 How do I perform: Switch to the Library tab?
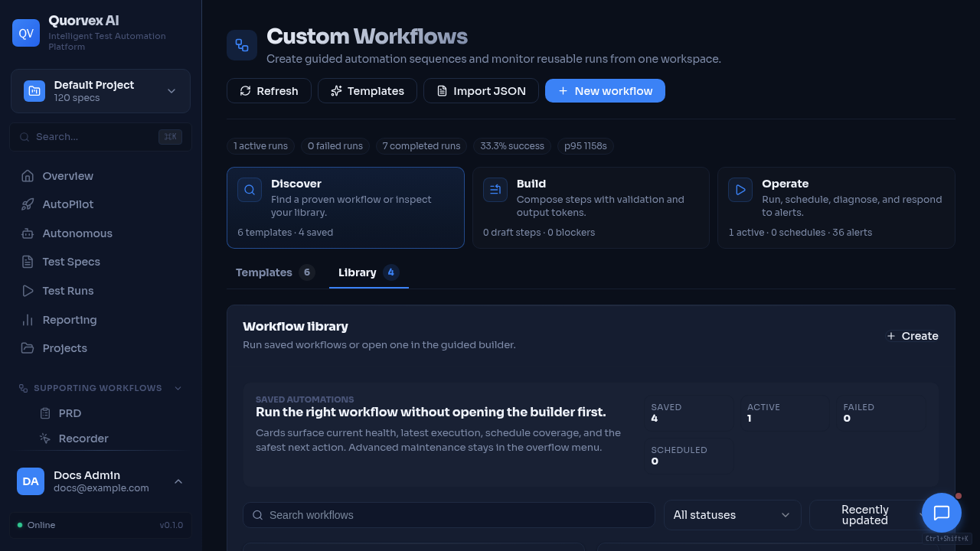pyautogui.click(x=369, y=272)
